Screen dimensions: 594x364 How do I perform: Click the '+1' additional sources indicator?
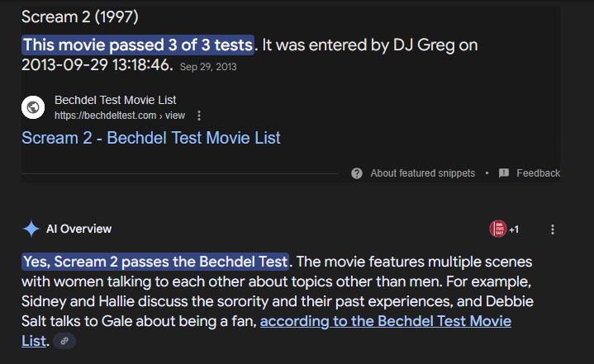(x=514, y=229)
